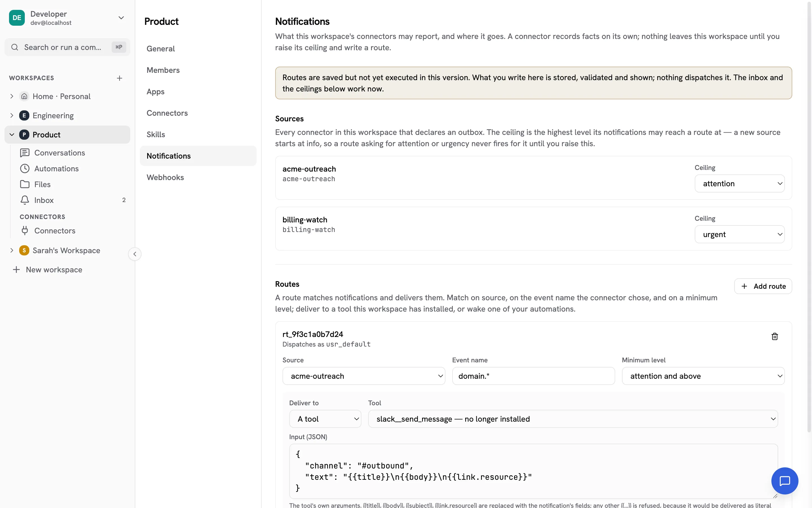Viewport: 812px width, 508px height.
Task: Collapse the Product workspace
Action: (x=12, y=135)
